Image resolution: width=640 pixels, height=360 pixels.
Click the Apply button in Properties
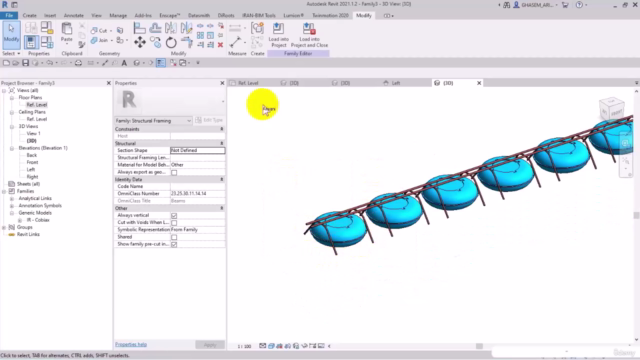pyautogui.click(x=210, y=345)
